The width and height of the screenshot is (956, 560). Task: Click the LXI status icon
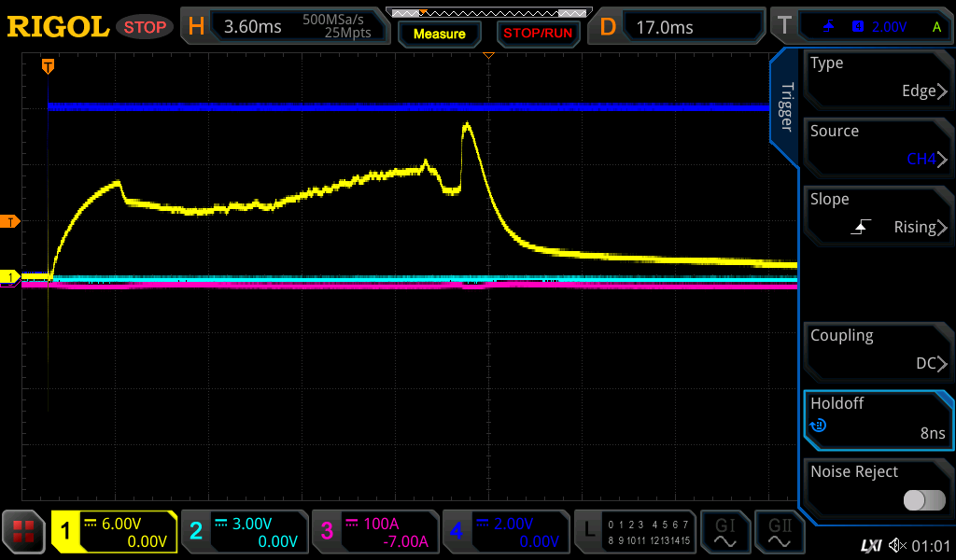pos(870,545)
